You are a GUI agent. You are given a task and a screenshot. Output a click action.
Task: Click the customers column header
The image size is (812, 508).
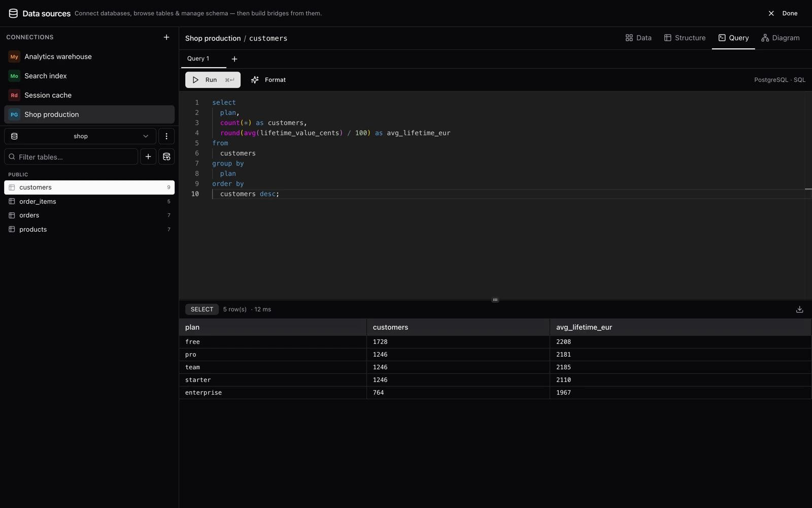(x=458, y=327)
